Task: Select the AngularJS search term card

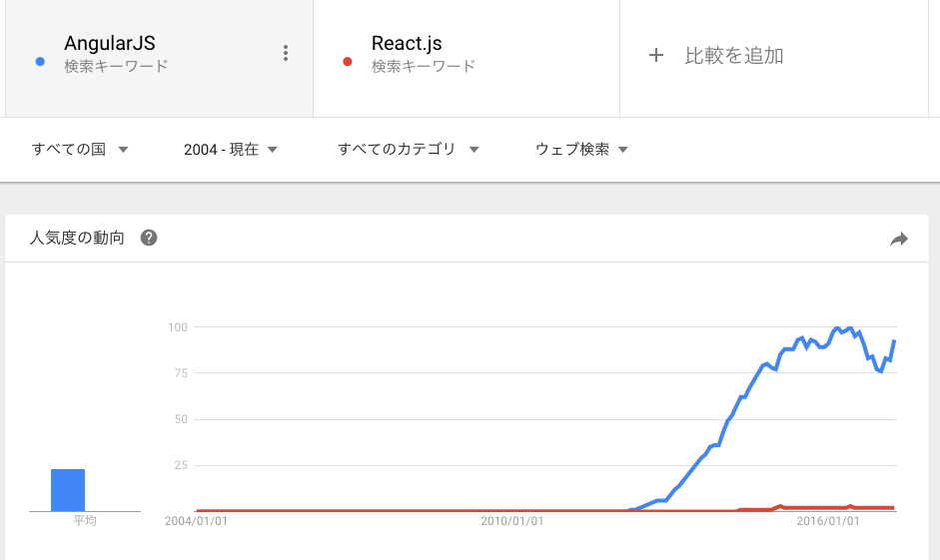Action: 160,58
